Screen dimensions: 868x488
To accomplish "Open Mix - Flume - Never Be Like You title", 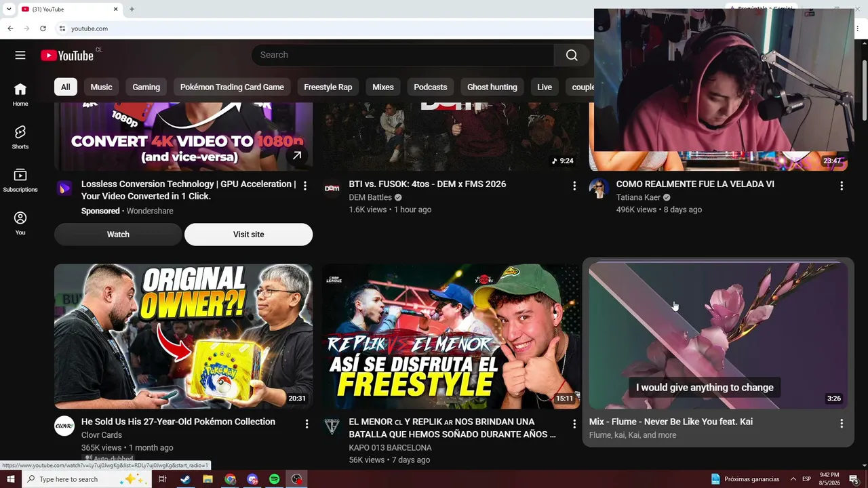I will point(671,422).
